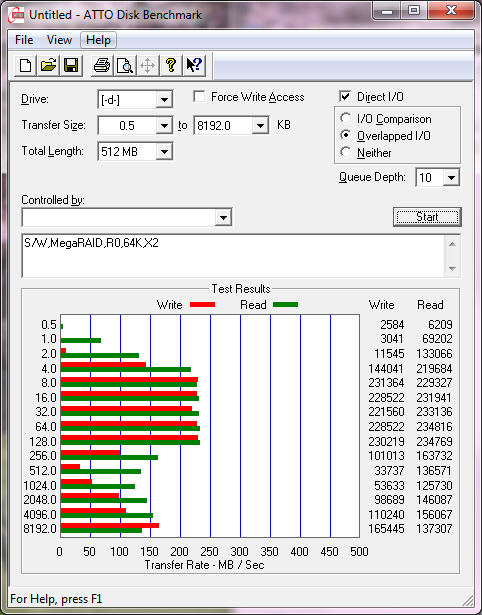Open Print Preview magnifier icon
This screenshot has height=615, width=482.
click(x=125, y=65)
